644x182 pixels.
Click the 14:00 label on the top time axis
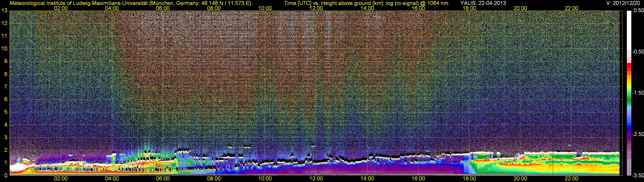[367, 8]
